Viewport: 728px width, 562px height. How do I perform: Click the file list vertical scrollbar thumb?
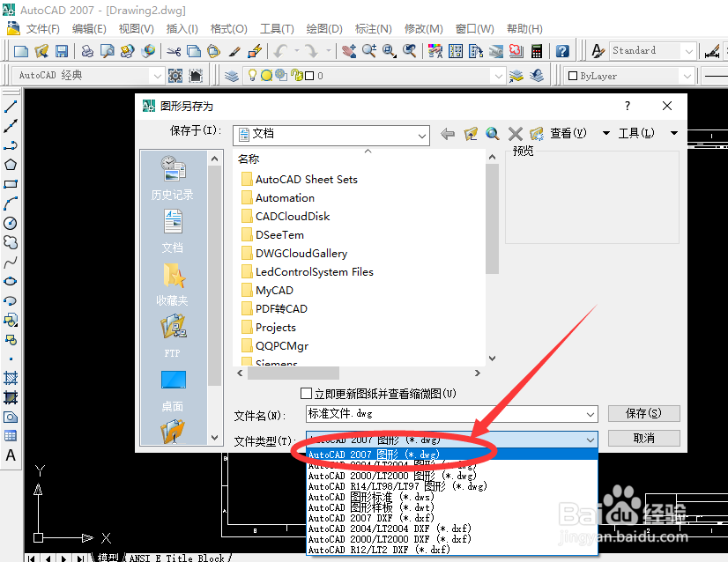click(x=492, y=218)
